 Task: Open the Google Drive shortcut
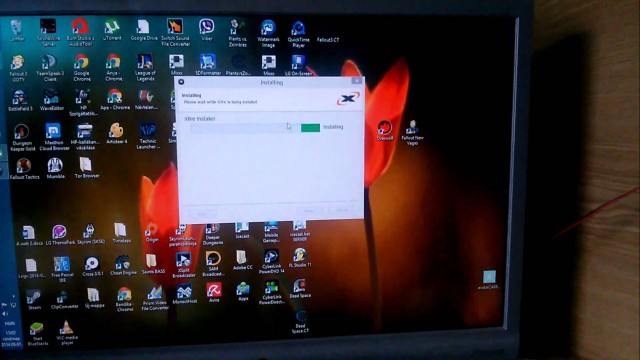[143, 30]
